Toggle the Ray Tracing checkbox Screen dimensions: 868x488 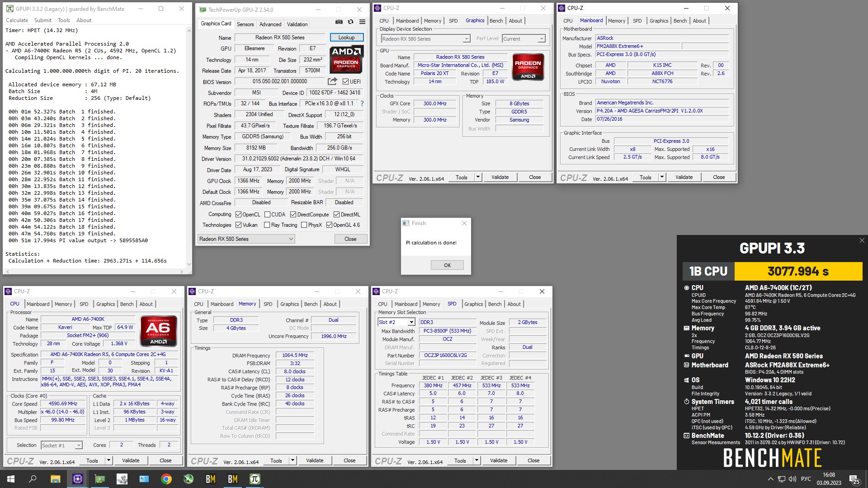267,225
